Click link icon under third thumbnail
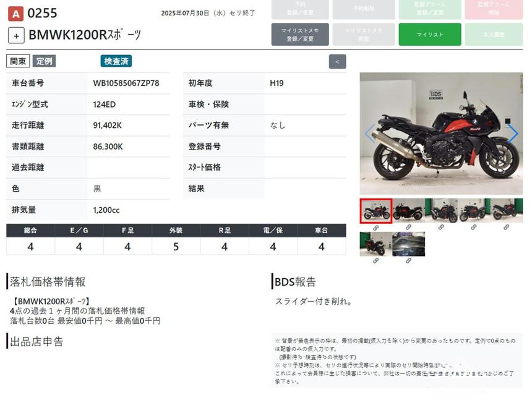This screenshot has width=532, height=408. 441,227
